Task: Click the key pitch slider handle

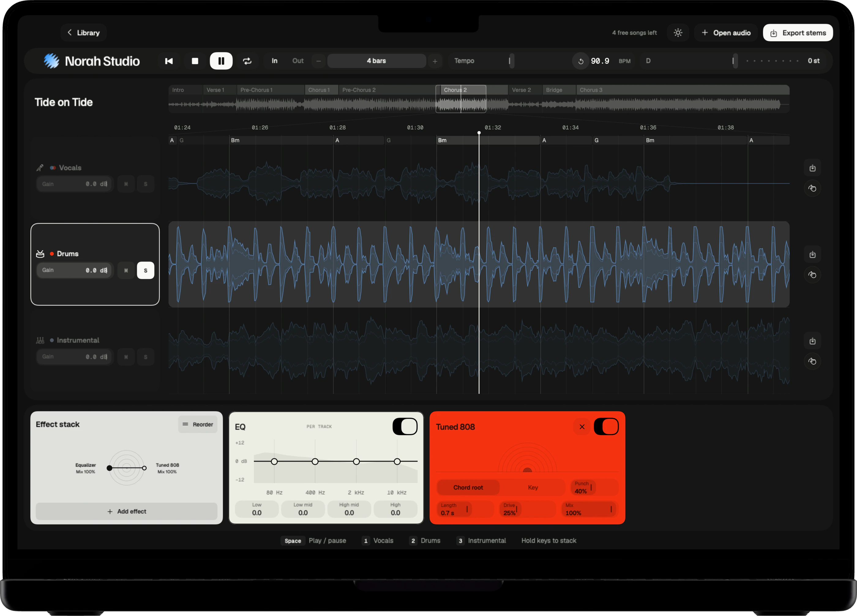Action: point(735,61)
